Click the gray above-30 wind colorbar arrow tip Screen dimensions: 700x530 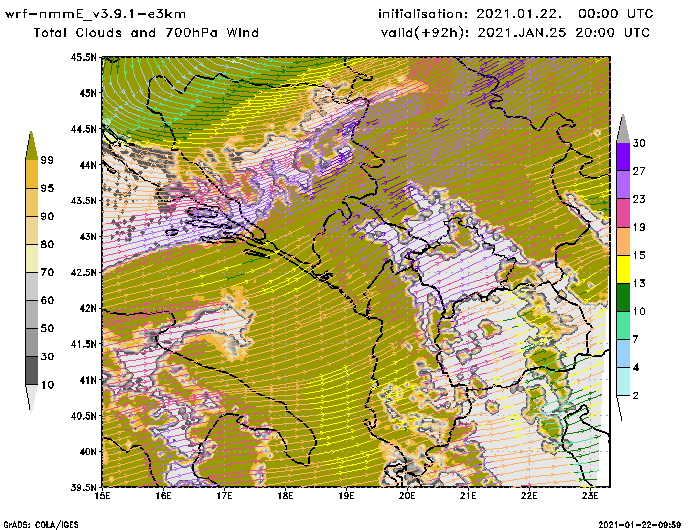pyautogui.click(x=623, y=130)
